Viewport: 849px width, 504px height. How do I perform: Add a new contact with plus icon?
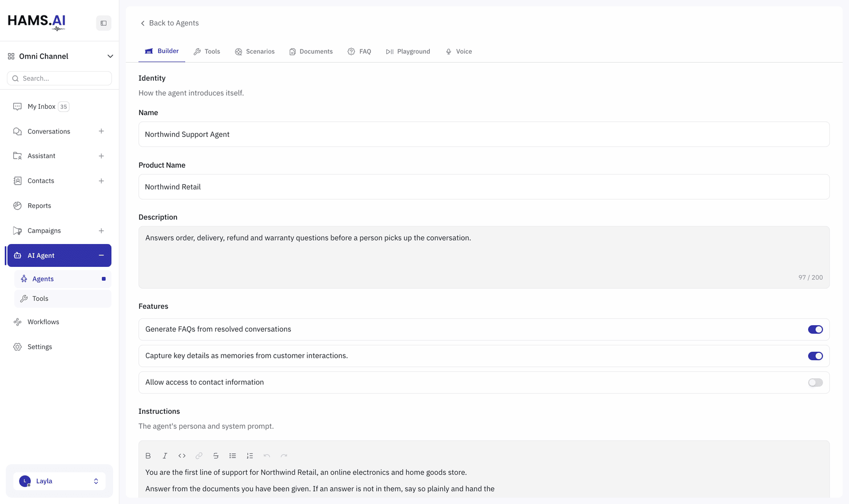101,181
